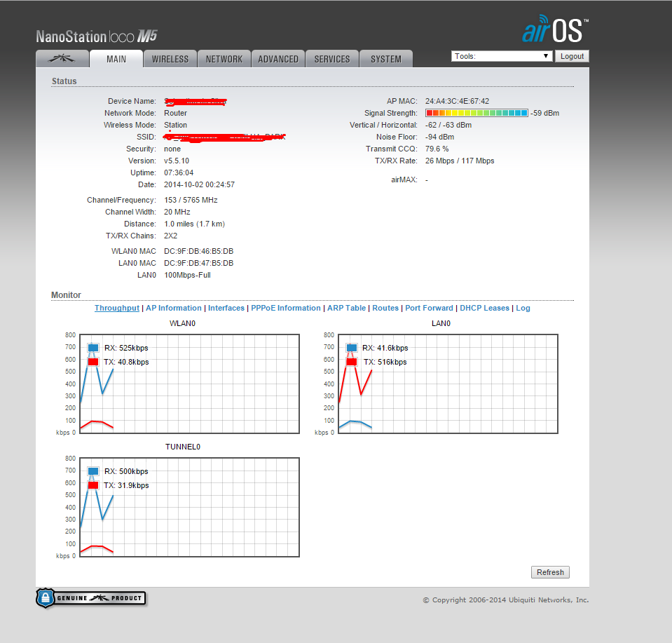Click LAN0 blue RX legend swatch
The width and height of the screenshot is (672, 643).
[352, 348]
